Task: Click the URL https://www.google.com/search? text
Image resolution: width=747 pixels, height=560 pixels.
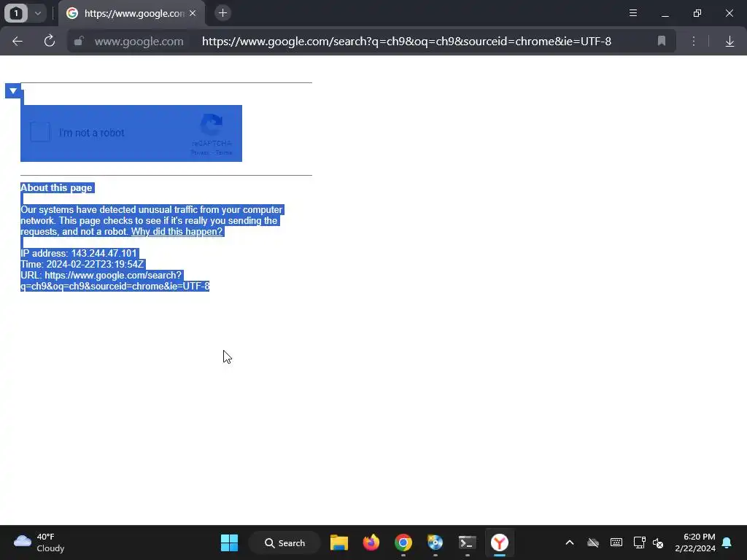Action: click(x=101, y=275)
